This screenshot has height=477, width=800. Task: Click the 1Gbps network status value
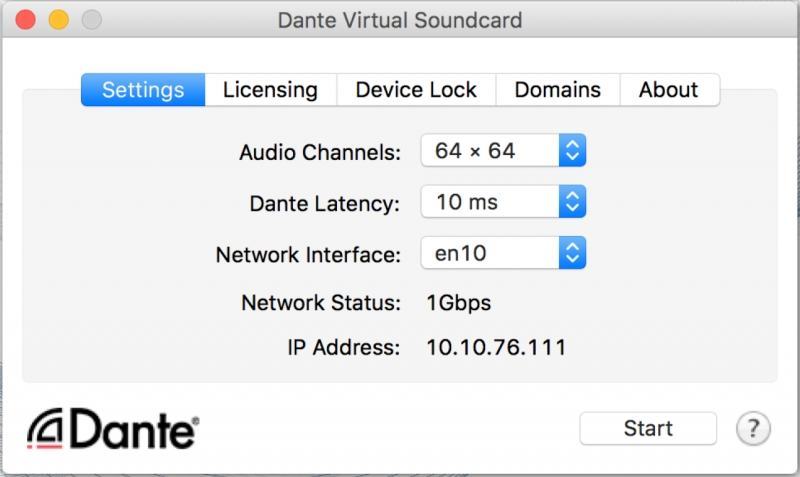tap(459, 303)
